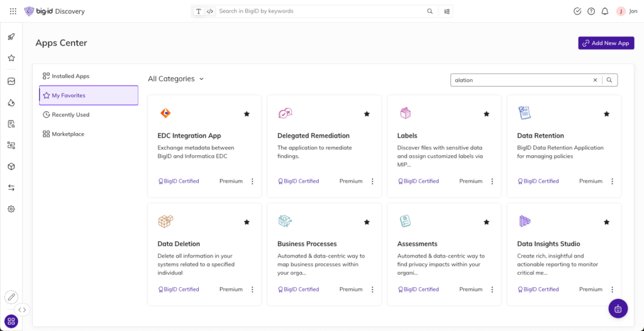Open the settings gear in sidebar
644x331 pixels.
[x=11, y=209]
